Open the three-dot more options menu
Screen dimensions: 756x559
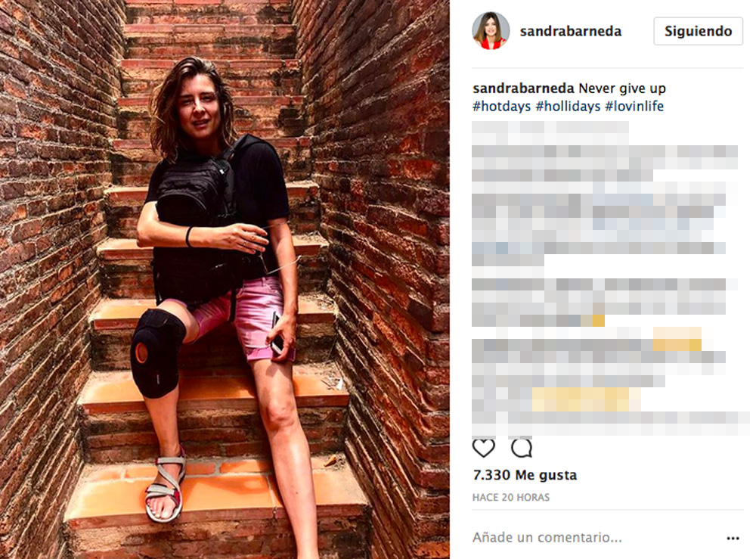(733, 539)
